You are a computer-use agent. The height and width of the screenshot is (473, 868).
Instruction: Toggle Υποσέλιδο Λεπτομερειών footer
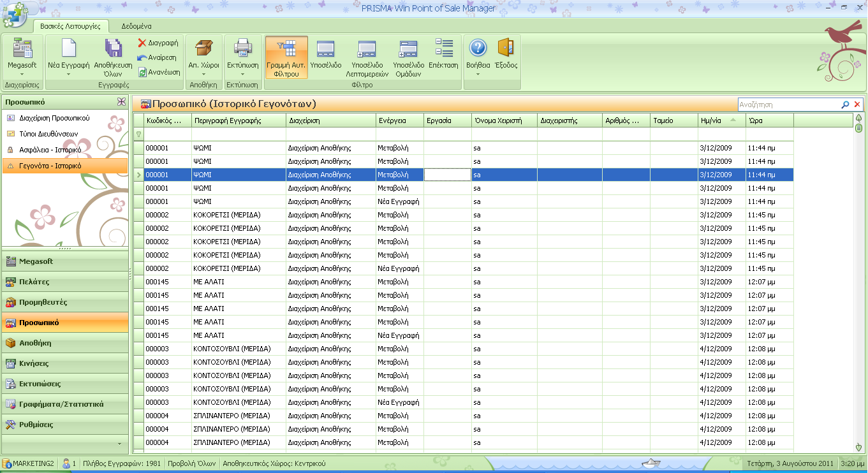coord(367,57)
